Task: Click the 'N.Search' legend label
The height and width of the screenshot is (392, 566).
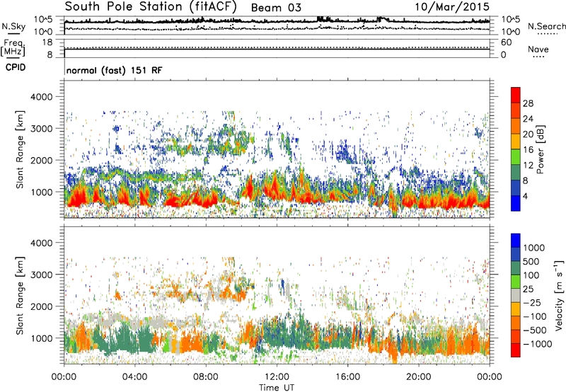Action: pyautogui.click(x=546, y=26)
